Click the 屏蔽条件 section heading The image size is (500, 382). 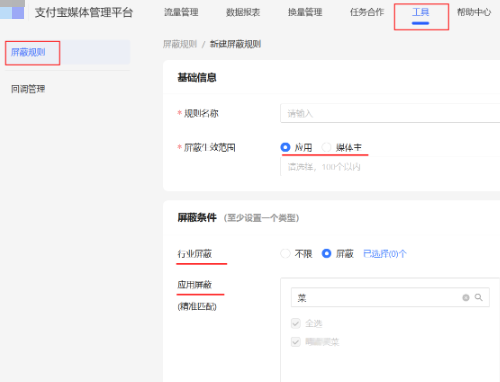pyautogui.click(x=197, y=218)
